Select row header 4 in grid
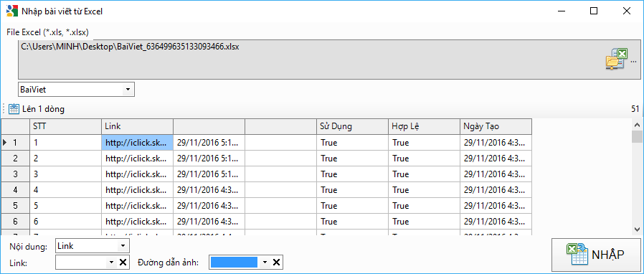The height and width of the screenshot is (274, 644). click(x=15, y=190)
